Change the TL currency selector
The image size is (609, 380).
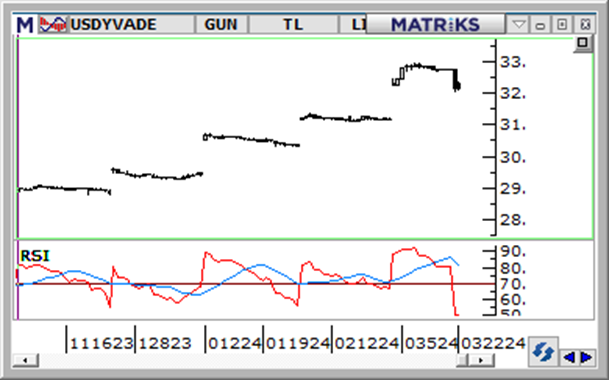click(293, 24)
